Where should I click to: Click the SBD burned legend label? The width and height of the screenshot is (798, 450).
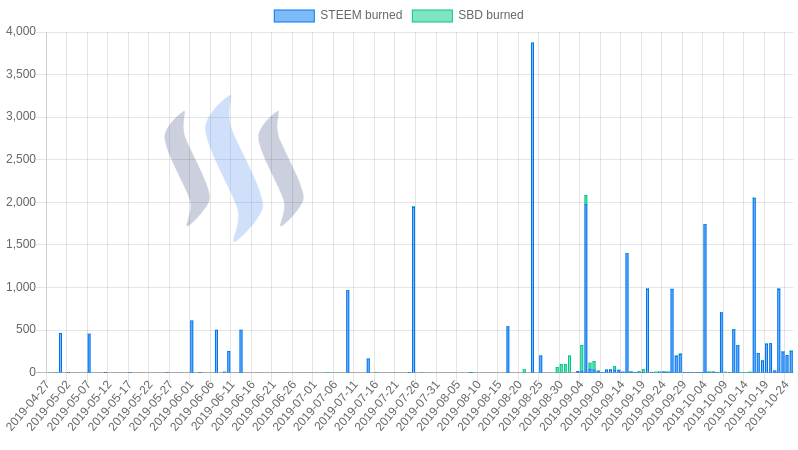(491, 15)
